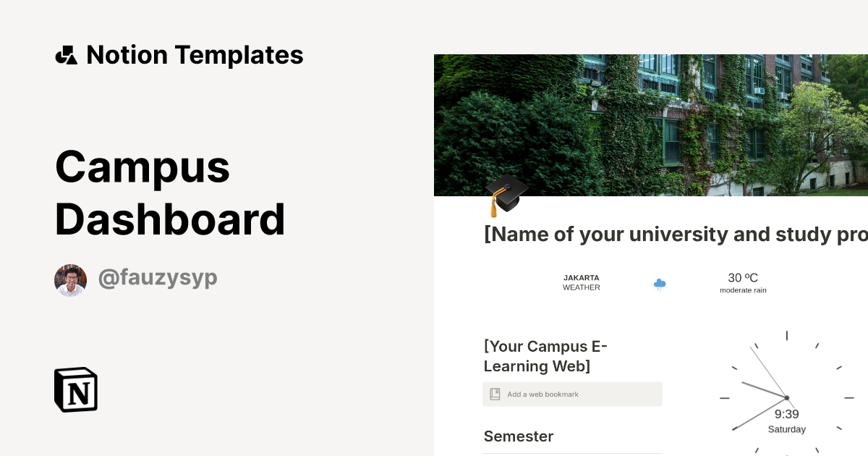868x456 pixels.
Task: Click the blue rain cloud weather icon
Action: click(659, 284)
